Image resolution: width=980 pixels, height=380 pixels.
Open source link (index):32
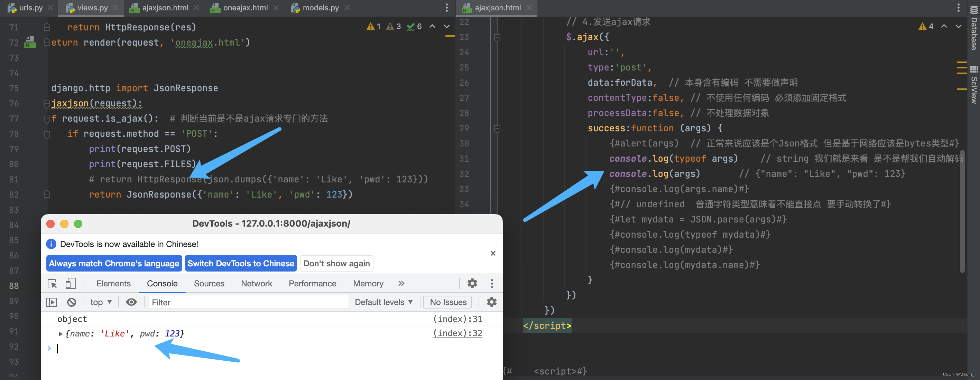coord(457,333)
